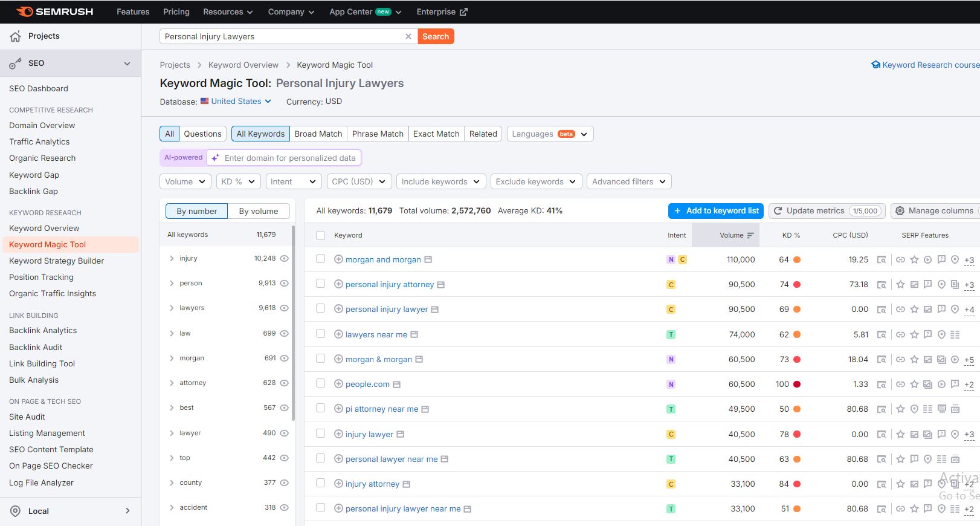Screen dimensions: 980x526
Task: Click the Update metrics refresh icon
Action: [778, 210]
